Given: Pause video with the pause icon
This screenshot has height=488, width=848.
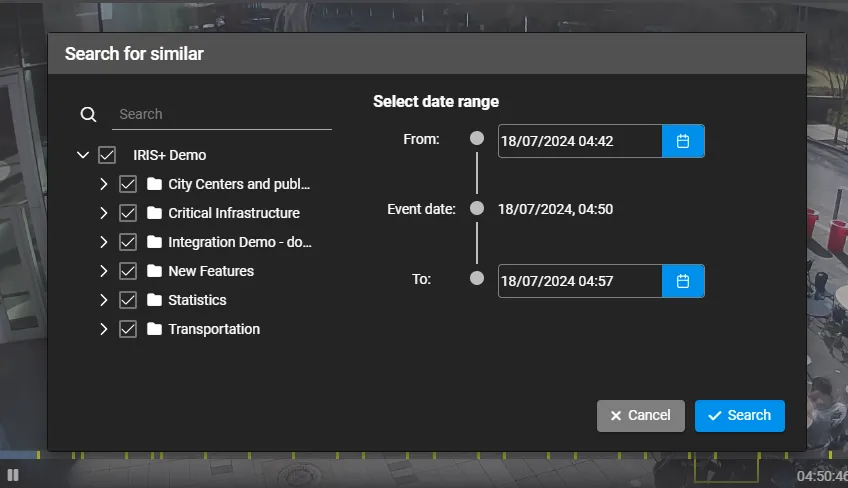Looking at the screenshot, I should [x=13, y=475].
